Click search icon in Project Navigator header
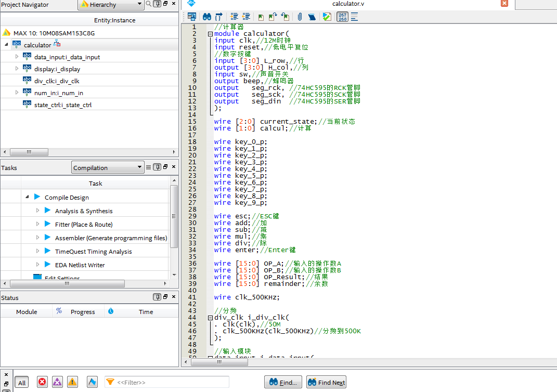The image size is (557, 392). pyautogui.click(x=148, y=4)
